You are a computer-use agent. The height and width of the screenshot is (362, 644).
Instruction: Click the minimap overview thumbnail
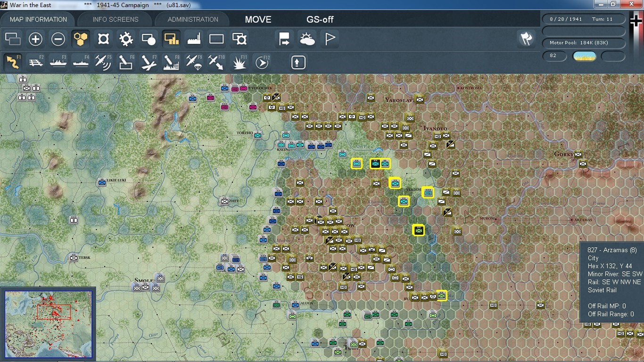tap(48, 324)
